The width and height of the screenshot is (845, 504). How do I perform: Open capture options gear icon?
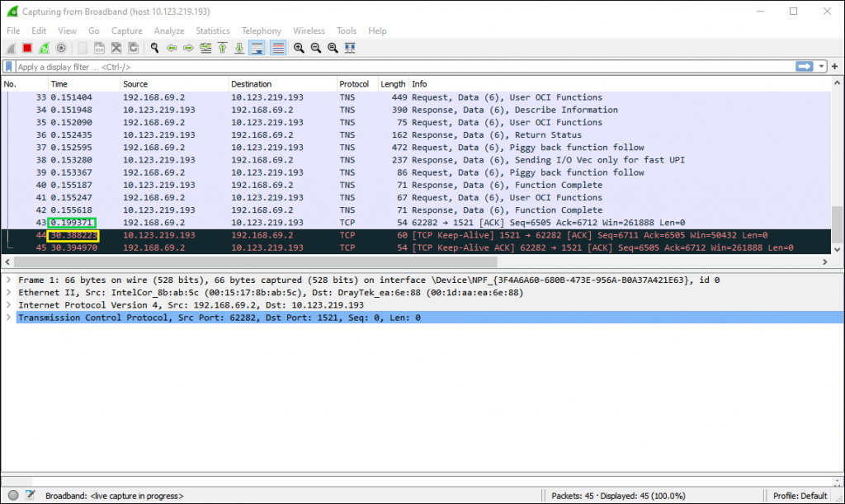point(60,48)
